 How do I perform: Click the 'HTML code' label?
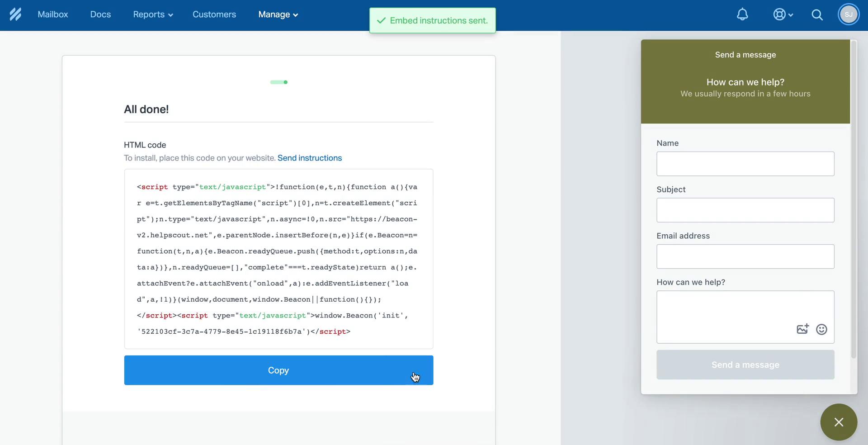click(145, 145)
